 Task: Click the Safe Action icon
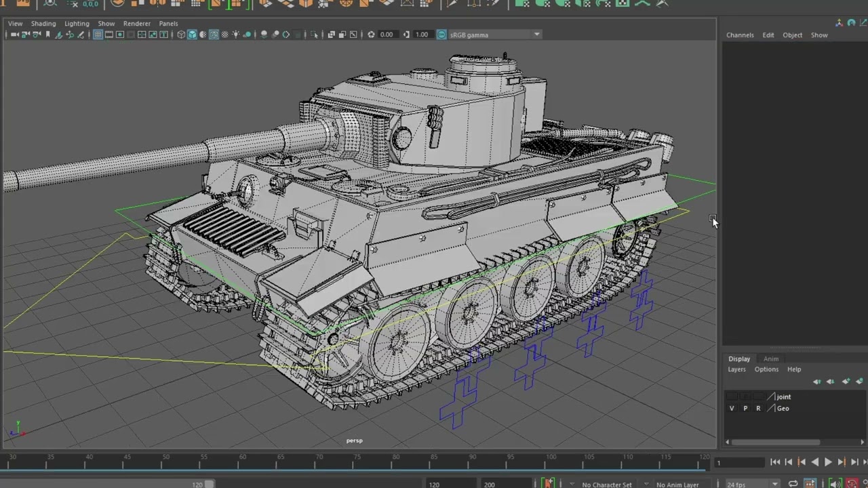(x=153, y=35)
